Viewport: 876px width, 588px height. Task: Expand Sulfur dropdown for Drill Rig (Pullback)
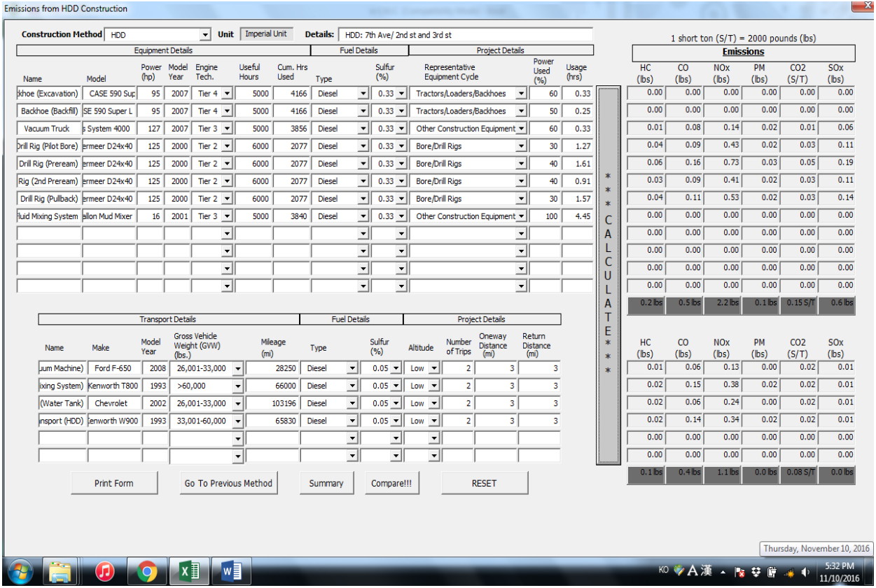click(x=401, y=199)
